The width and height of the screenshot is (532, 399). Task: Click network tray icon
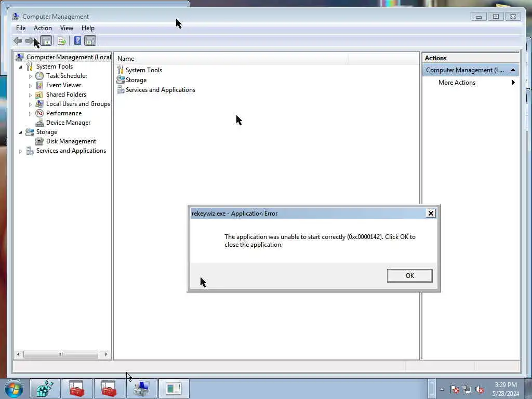(x=467, y=390)
